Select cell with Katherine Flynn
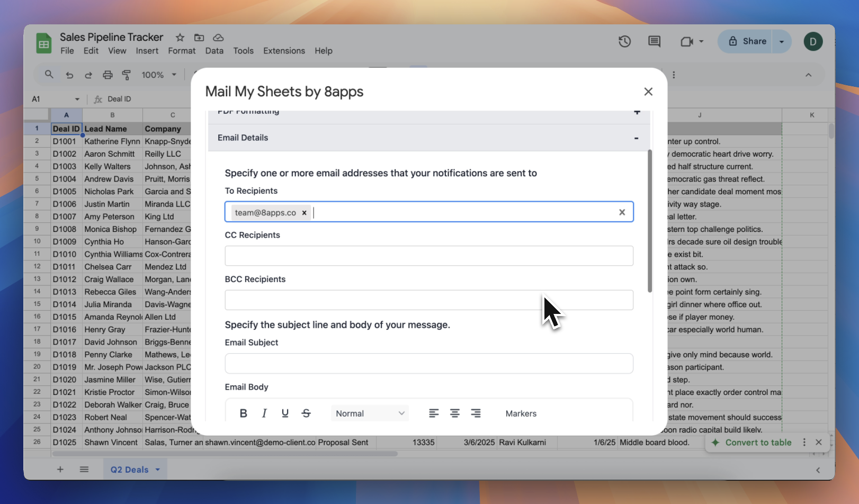This screenshot has height=504, width=859. point(112,141)
